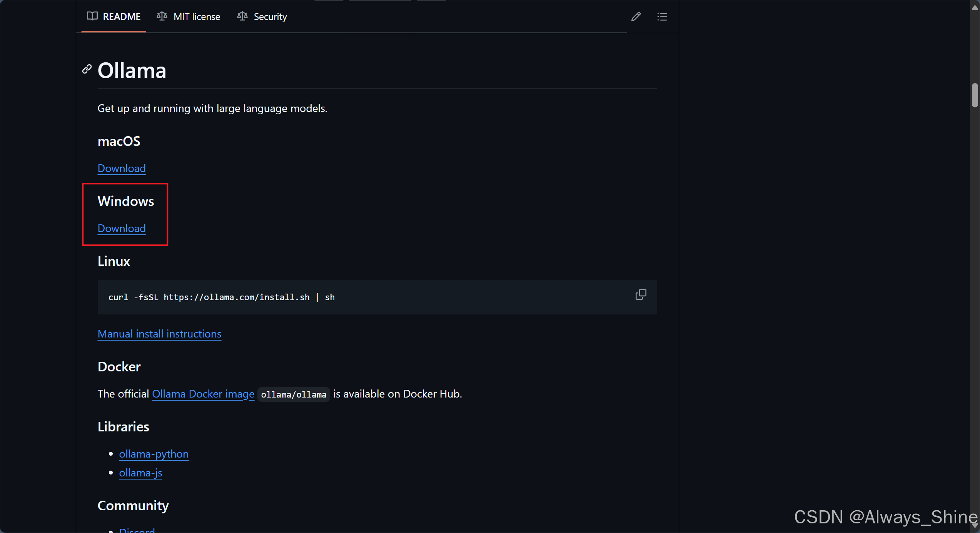Click the pencil edit README icon
This screenshot has height=533, width=980.
pyautogui.click(x=636, y=17)
